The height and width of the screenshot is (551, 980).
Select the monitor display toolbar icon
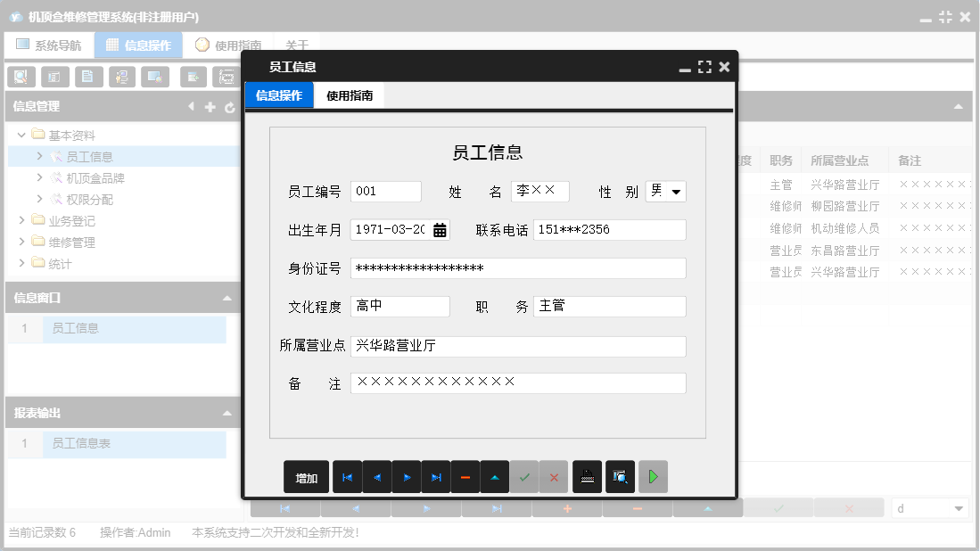pyautogui.click(x=155, y=77)
